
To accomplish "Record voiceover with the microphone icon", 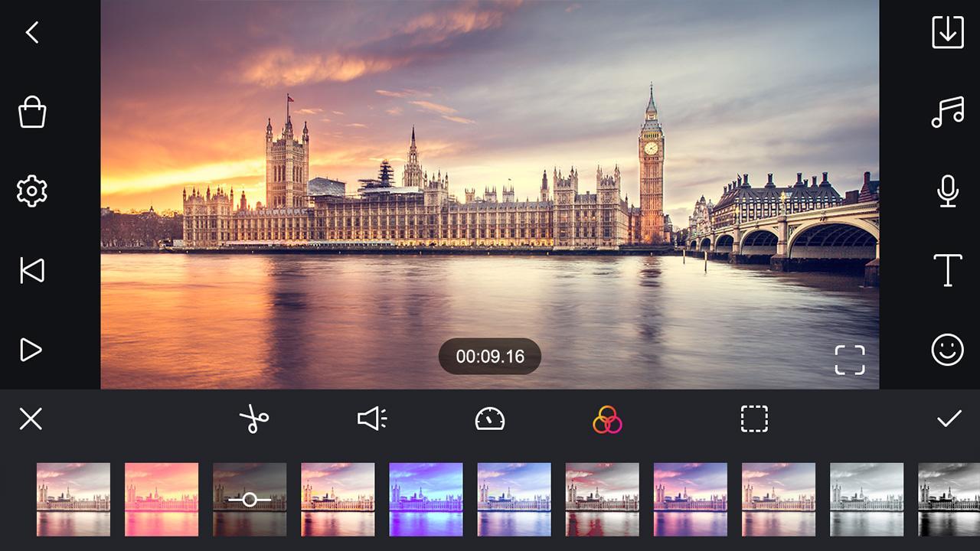I will click(x=948, y=191).
